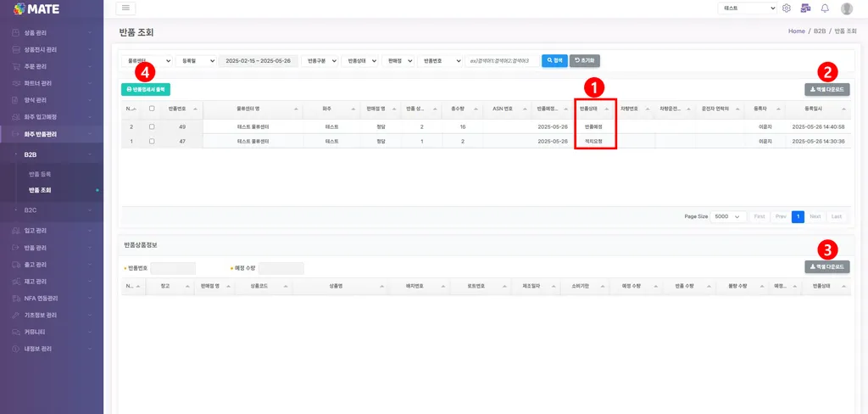
Task: Click the 상품전시 관리 sidebar icon
Action: tap(17, 49)
